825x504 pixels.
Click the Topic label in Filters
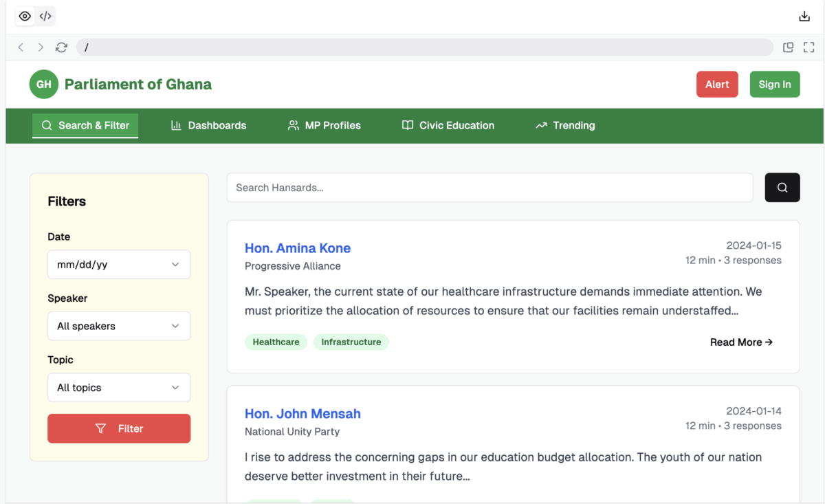(60, 360)
